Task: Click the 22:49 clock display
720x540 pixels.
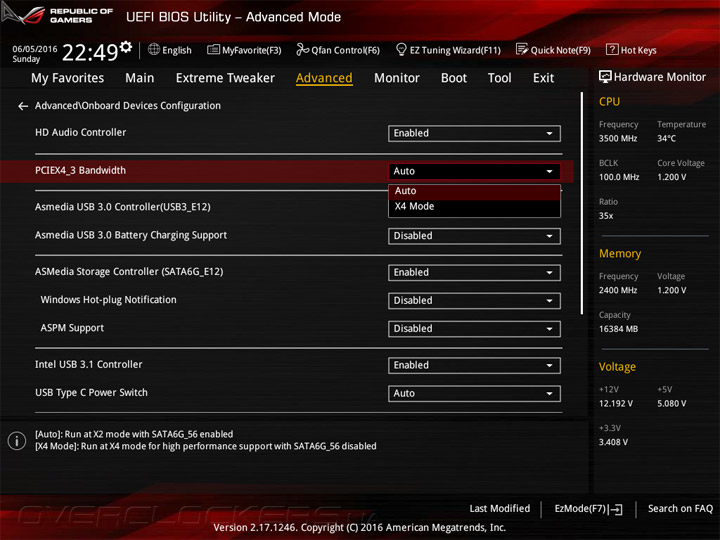Action: 90,53
